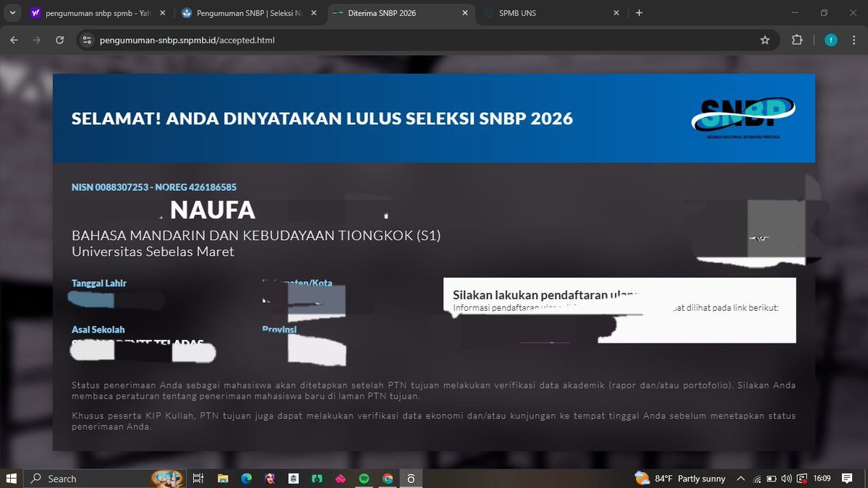This screenshot has height=488, width=868.
Task: Open the pink cloud app on taskbar
Action: [341, 479]
